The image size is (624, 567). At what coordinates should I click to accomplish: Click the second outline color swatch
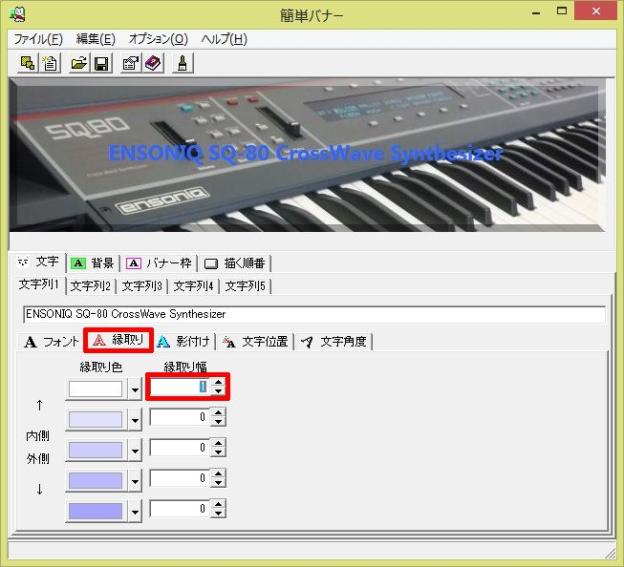pos(96,419)
